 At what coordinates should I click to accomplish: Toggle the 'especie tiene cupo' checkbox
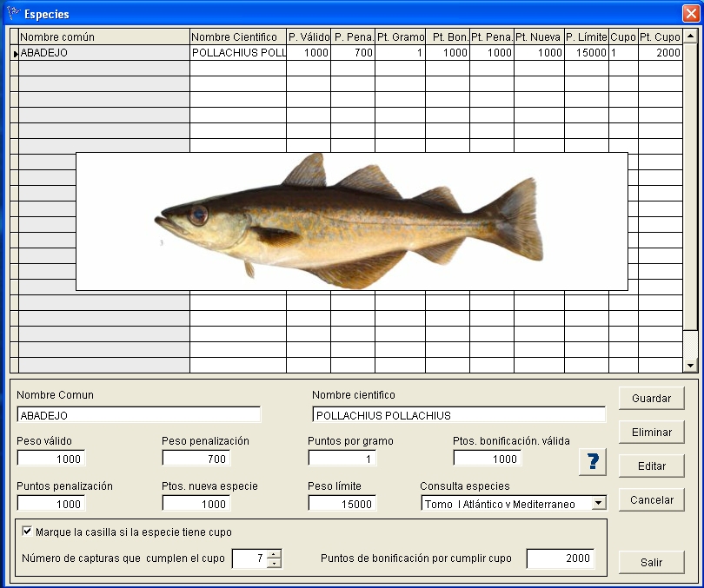28,532
